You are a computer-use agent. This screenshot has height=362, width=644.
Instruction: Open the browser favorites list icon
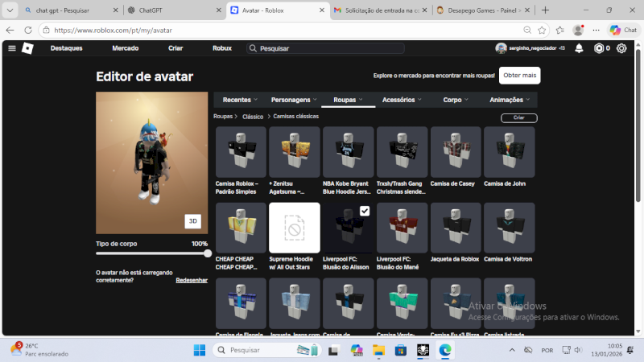pos(559,30)
